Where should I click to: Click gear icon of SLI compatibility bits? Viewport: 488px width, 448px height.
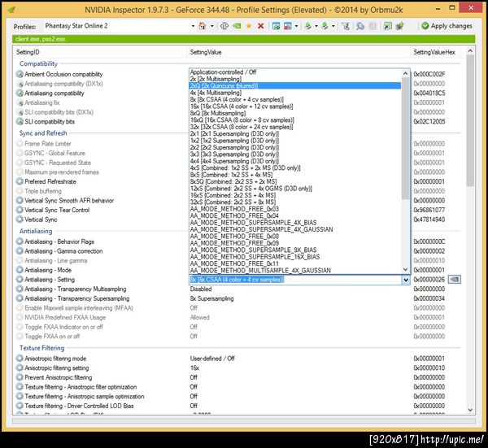20,122
